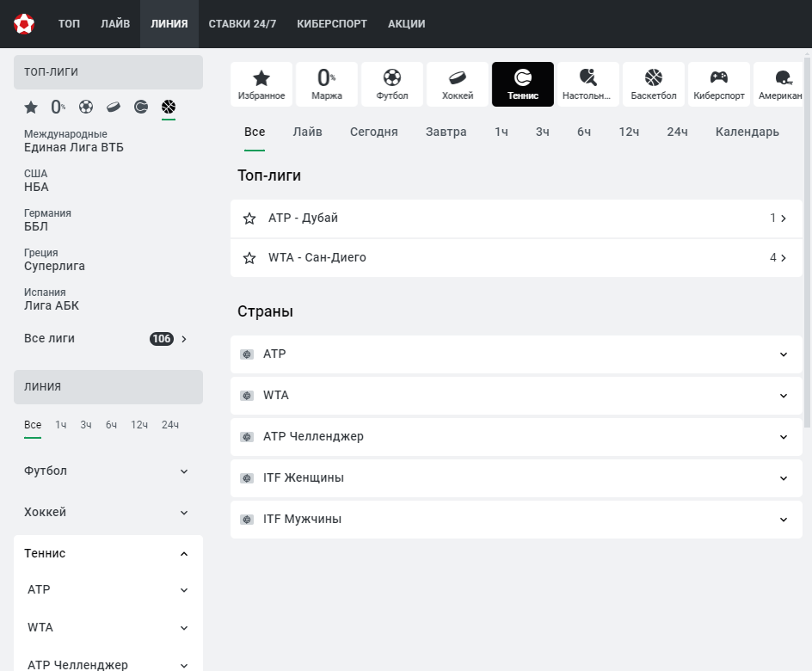Switch to the Все filter tab in main area
Image resolution: width=812 pixels, height=671 pixels.
[x=255, y=132]
